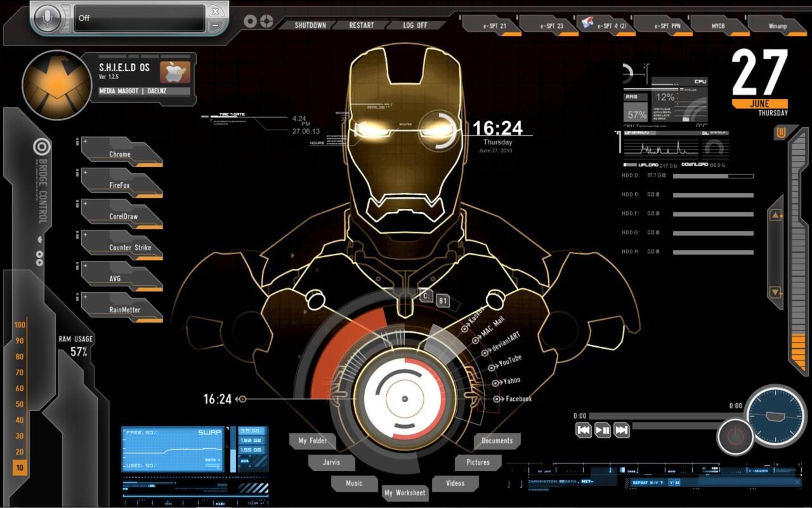Click the blue gauge dial
The image size is (812, 508).
pos(775,415)
